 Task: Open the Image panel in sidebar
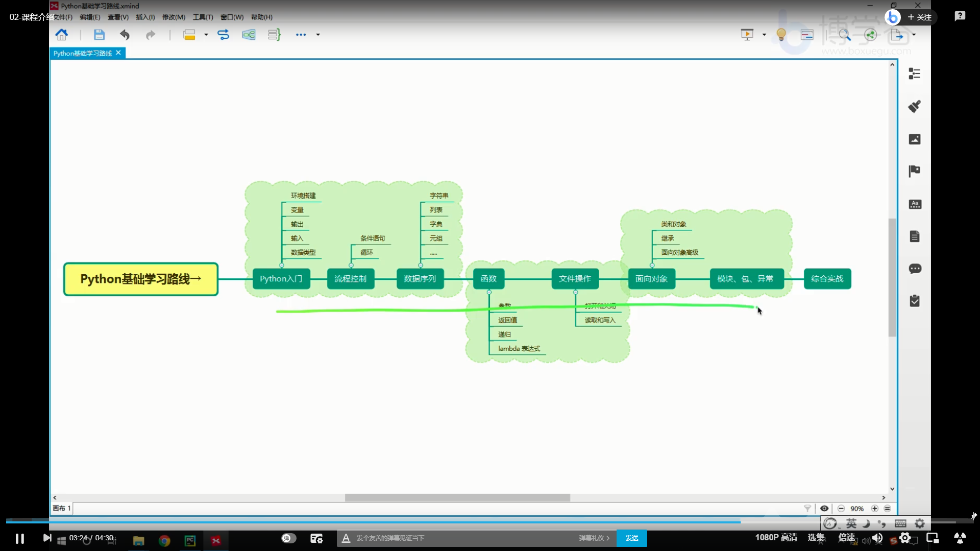click(915, 139)
